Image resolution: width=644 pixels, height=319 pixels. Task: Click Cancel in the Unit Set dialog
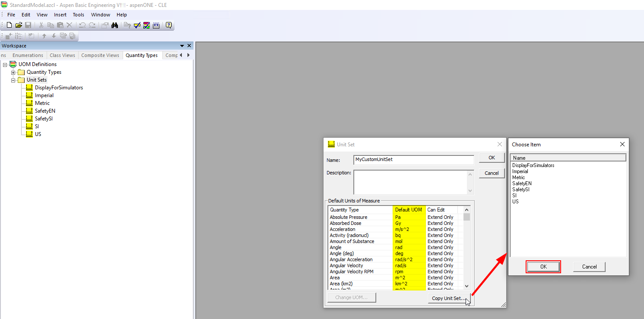[492, 173]
